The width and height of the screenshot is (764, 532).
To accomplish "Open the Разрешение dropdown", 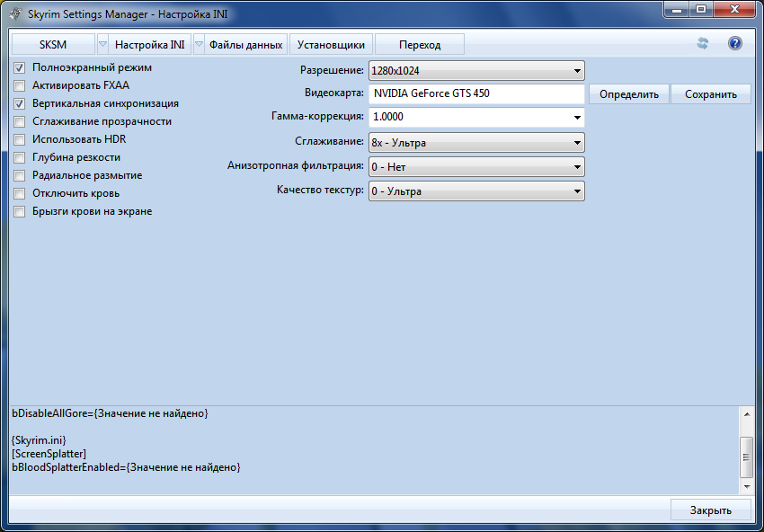I will 476,70.
